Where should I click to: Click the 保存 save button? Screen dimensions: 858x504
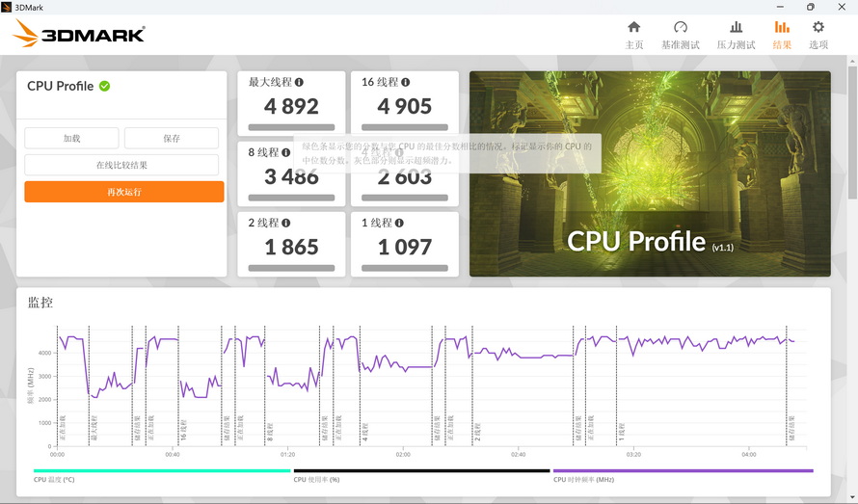click(172, 138)
